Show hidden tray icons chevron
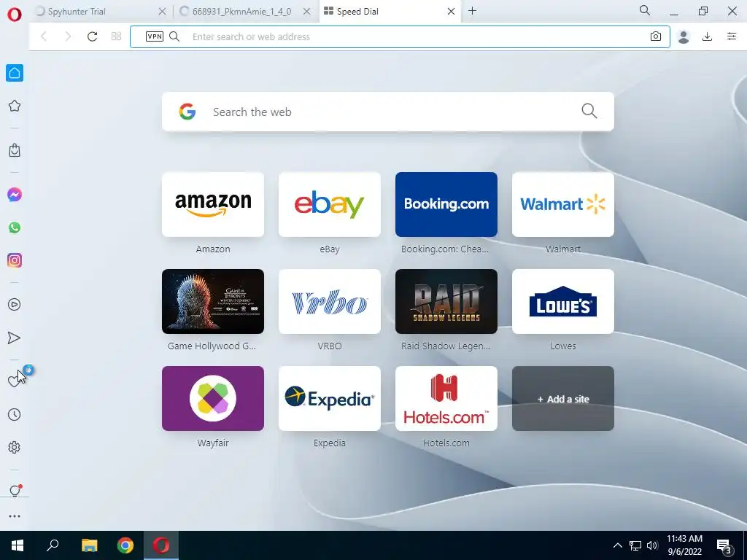This screenshot has height=560, width=747. [x=617, y=545]
